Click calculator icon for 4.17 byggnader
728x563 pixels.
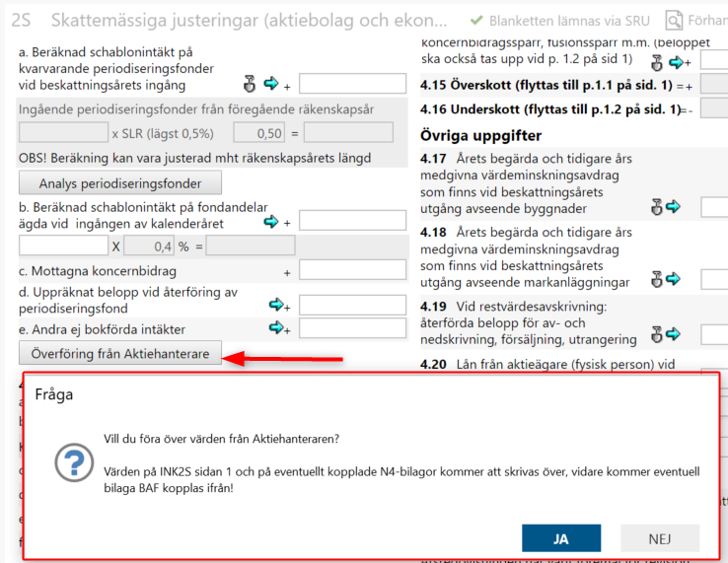(657, 207)
